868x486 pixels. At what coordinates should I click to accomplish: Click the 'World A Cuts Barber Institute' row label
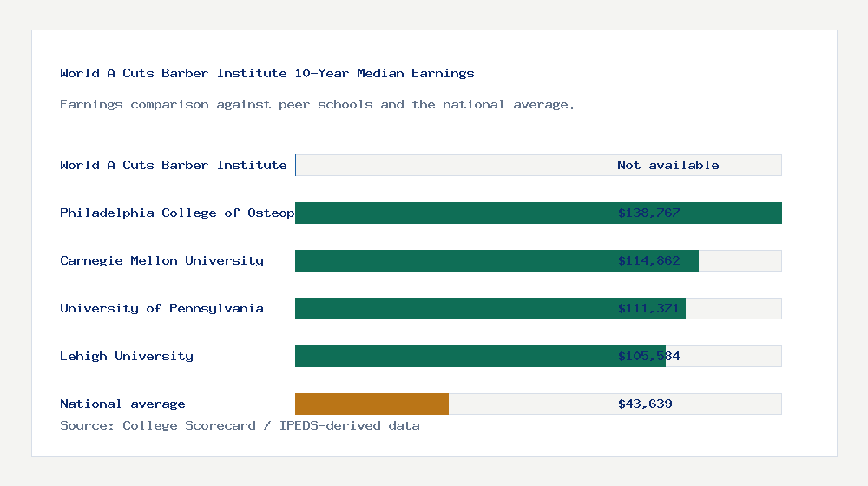(x=174, y=165)
